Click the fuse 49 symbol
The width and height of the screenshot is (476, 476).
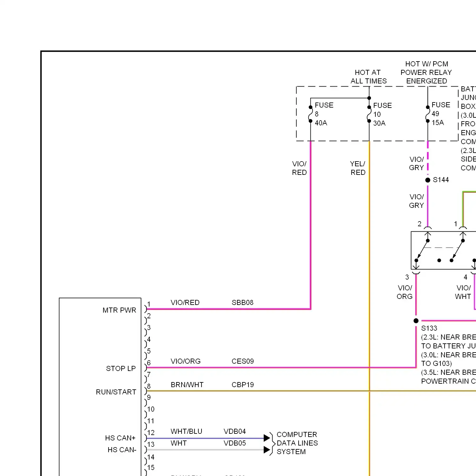tap(428, 114)
